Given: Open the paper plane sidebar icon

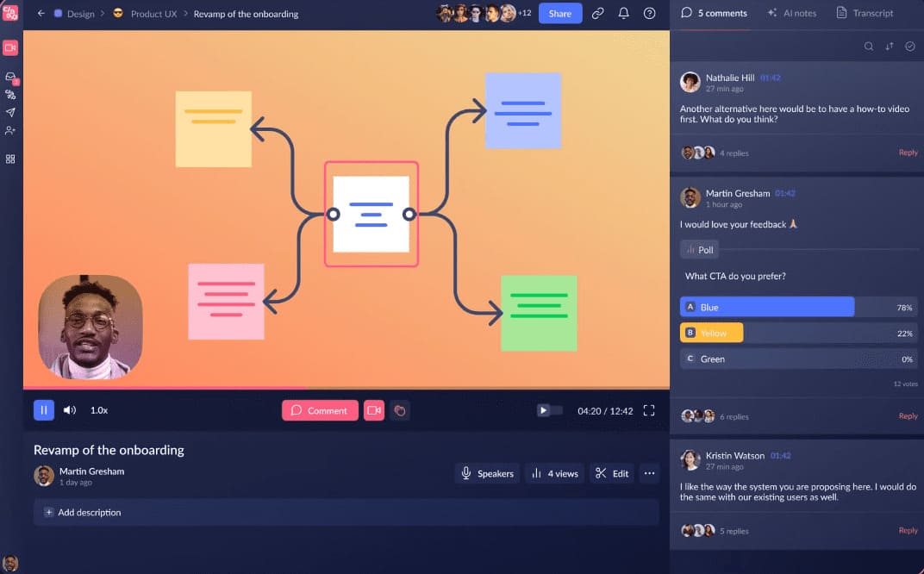Looking at the screenshot, I should 10,112.
